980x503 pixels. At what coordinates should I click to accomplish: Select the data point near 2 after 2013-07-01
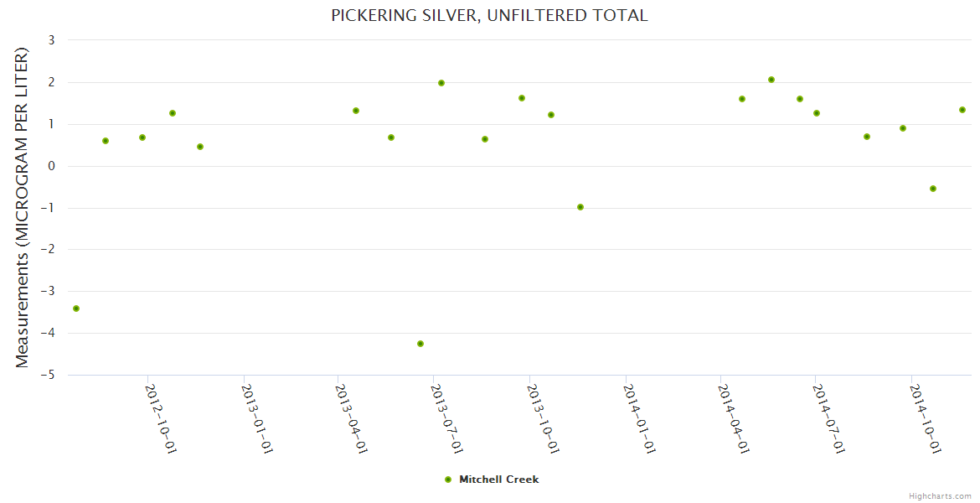pos(441,83)
